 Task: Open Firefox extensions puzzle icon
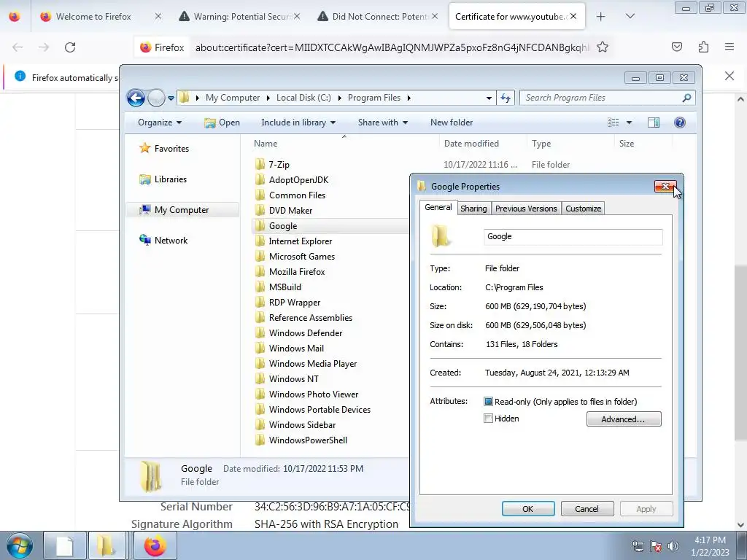[x=703, y=47]
